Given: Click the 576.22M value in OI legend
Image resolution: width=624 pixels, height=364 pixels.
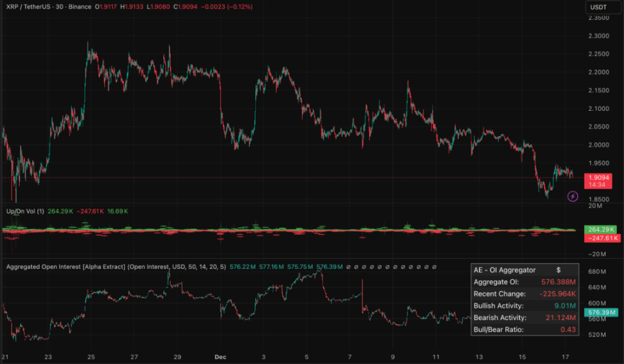Looking at the screenshot, I should [x=243, y=267].
